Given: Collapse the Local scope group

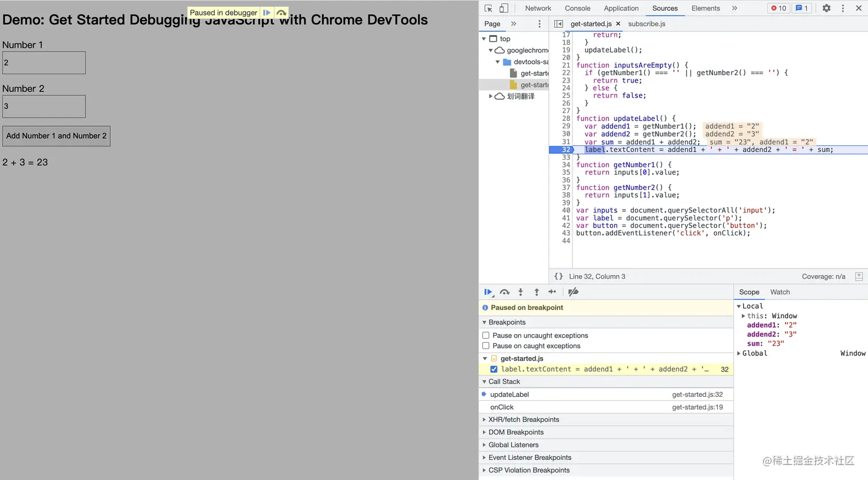Looking at the screenshot, I should click(739, 306).
